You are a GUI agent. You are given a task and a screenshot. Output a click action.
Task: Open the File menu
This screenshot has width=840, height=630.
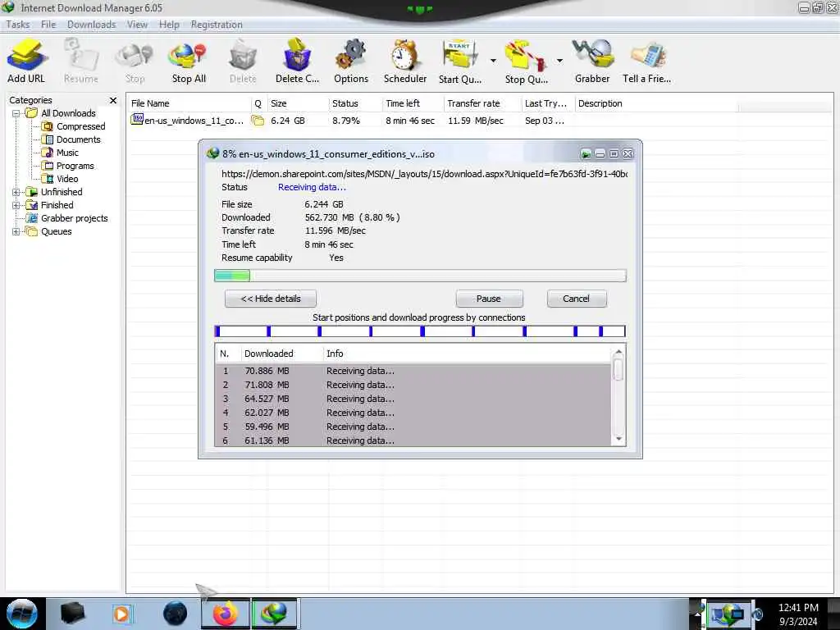48,25
